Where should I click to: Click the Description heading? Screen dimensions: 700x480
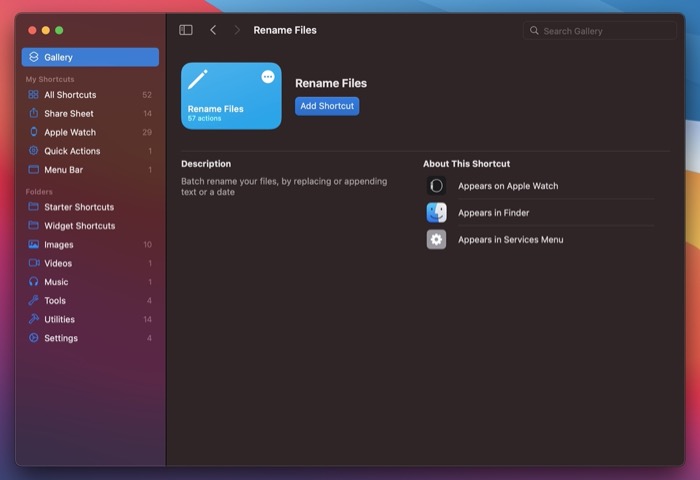click(x=206, y=163)
